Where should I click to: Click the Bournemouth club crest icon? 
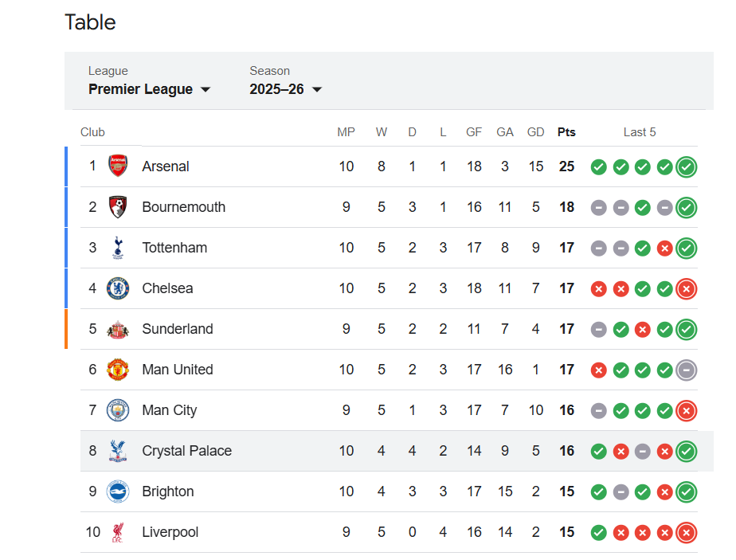point(118,207)
